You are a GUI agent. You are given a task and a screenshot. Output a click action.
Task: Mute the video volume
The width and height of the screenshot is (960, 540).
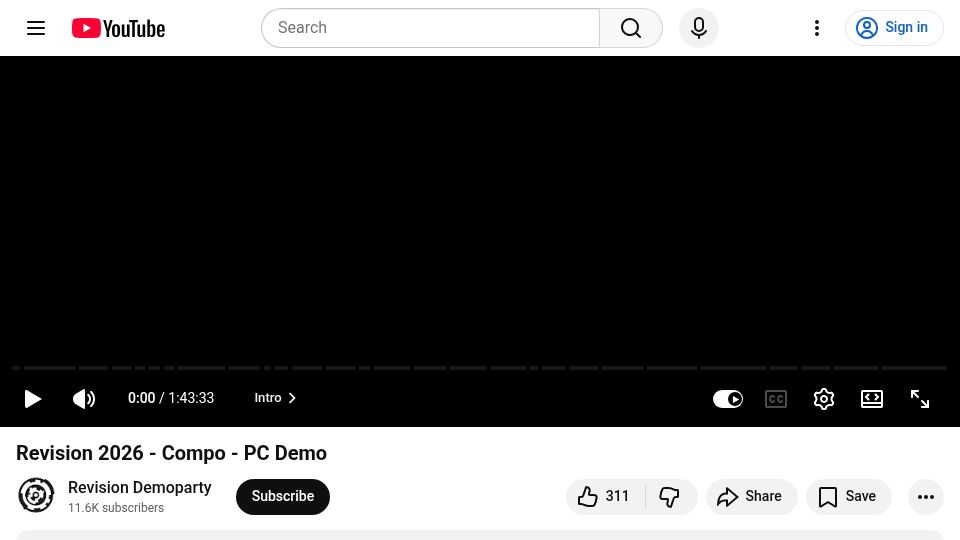click(x=84, y=399)
